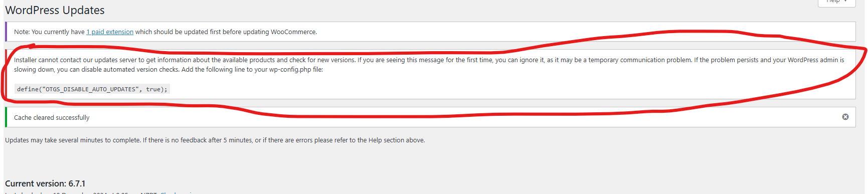Click the Updates may take several minutes paragraph

click(x=215, y=140)
